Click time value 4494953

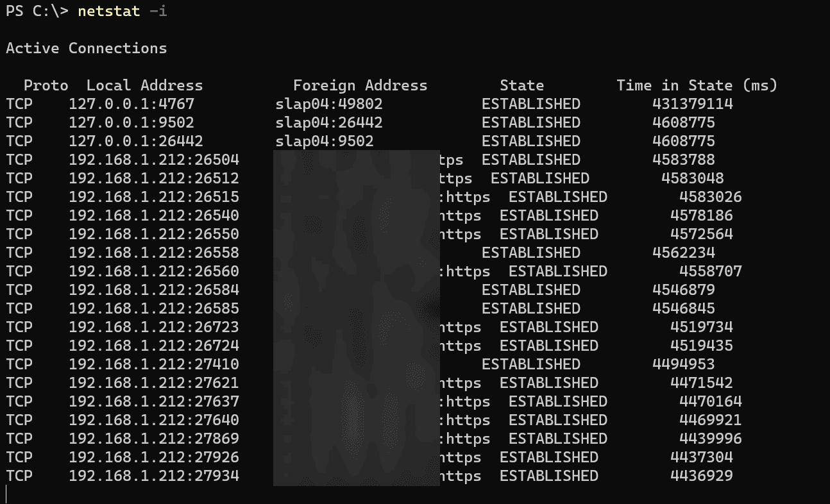pyautogui.click(x=684, y=364)
